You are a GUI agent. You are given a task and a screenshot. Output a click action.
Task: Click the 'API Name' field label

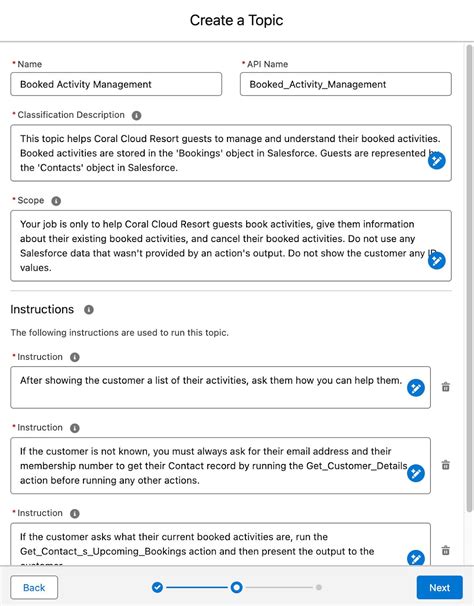[x=268, y=64]
